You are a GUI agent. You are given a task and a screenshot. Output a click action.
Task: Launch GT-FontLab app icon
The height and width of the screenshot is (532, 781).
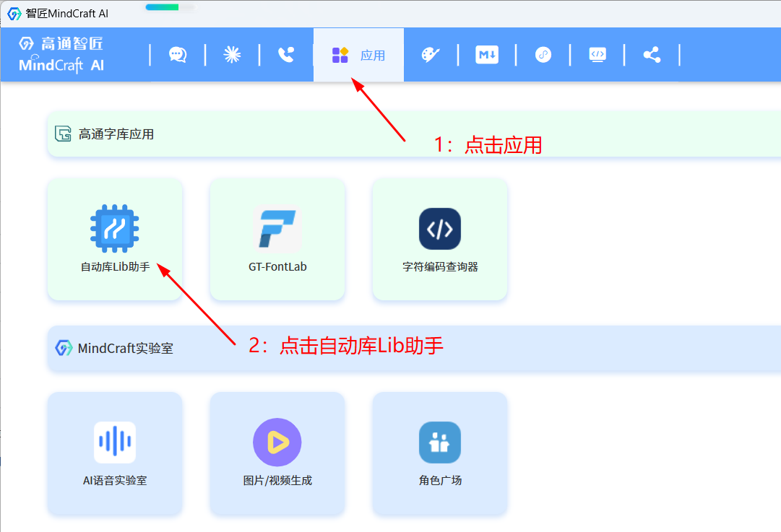tap(277, 228)
